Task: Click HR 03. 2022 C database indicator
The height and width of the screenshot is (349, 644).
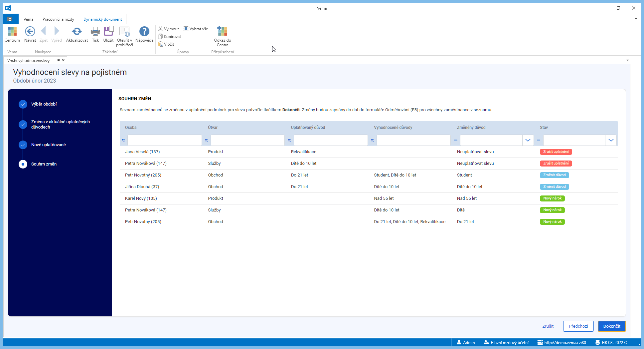Action: (x=611, y=342)
